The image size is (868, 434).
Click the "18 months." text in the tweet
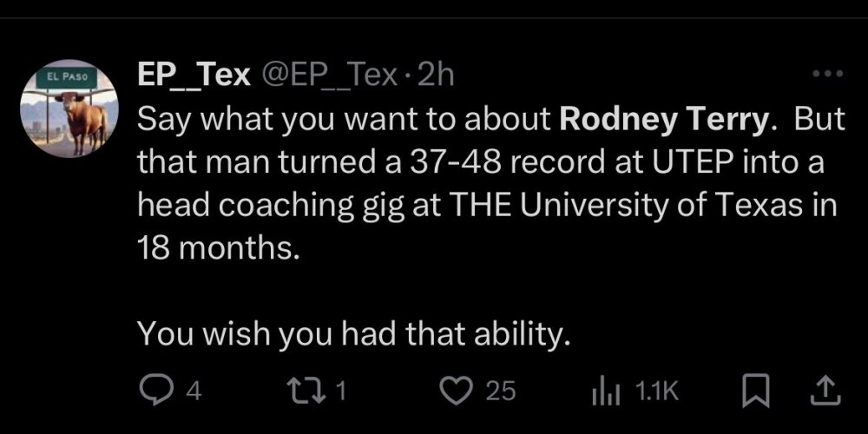pyautogui.click(x=217, y=248)
